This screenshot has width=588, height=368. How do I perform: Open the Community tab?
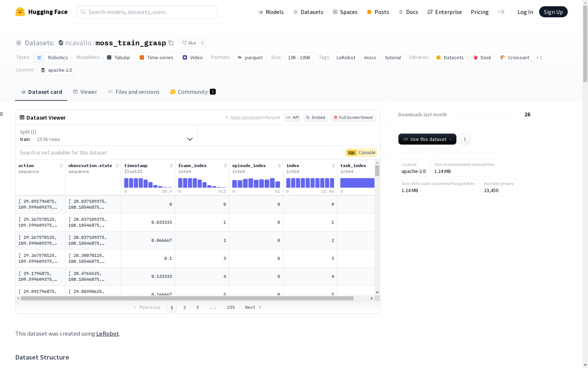(x=193, y=92)
